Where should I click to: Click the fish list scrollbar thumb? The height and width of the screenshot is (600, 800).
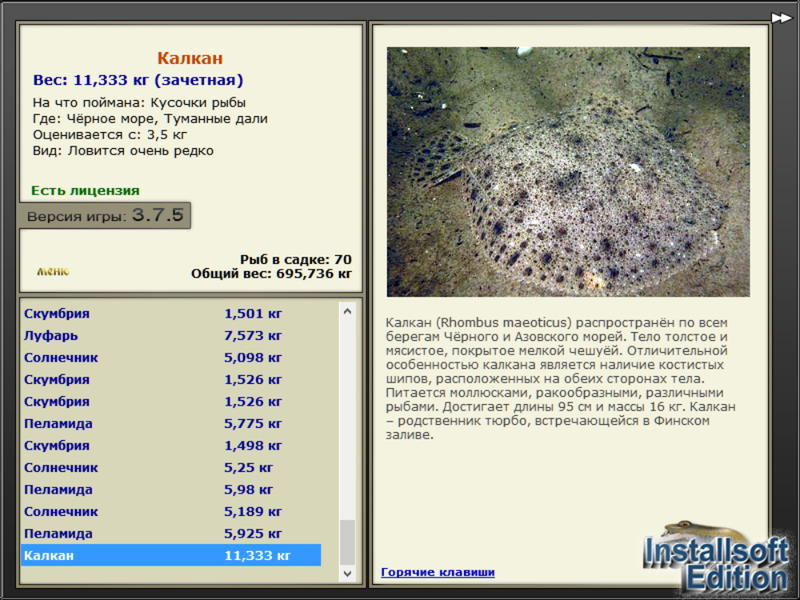tap(347, 542)
